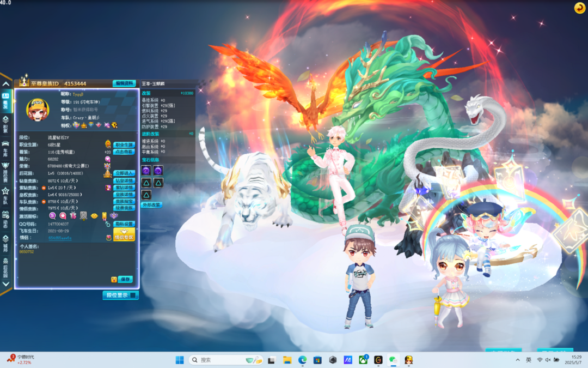
Task: Click the 保存 save signature button
Action: [x=125, y=279]
